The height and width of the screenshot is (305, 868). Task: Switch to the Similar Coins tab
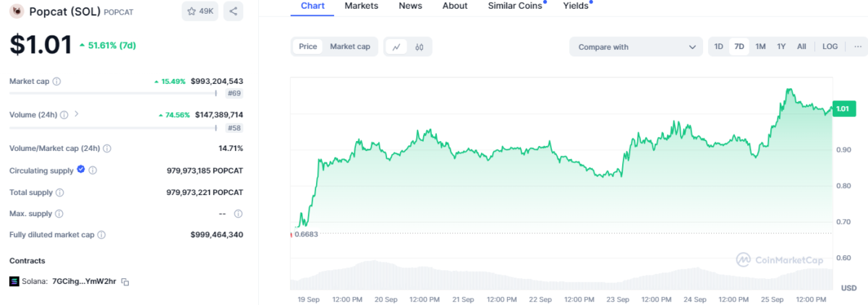pyautogui.click(x=515, y=6)
